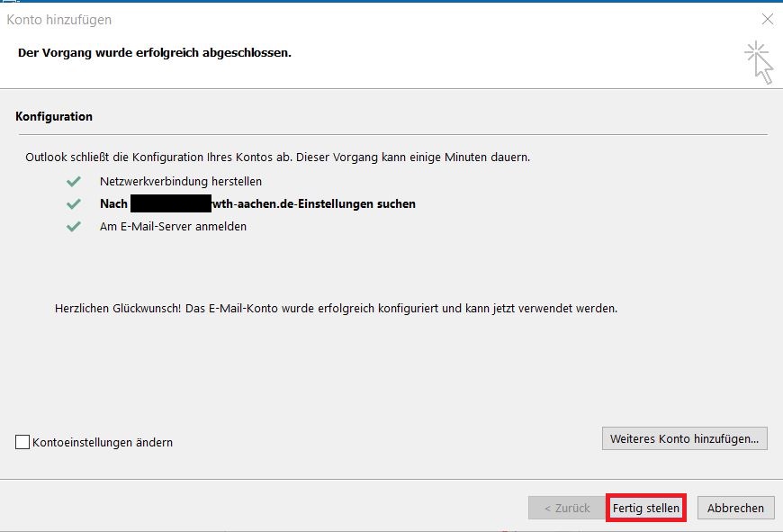Click the 'Outlook schließt die Konfiguration' description
The height and width of the screenshot is (532, 783).
(x=277, y=158)
